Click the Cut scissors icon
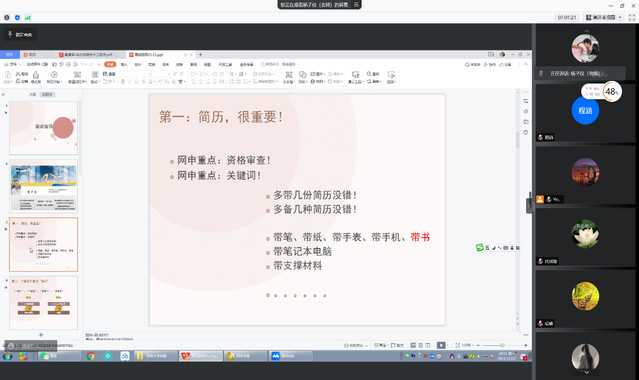The image size is (639, 380). pyautogui.click(x=18, y=74)
